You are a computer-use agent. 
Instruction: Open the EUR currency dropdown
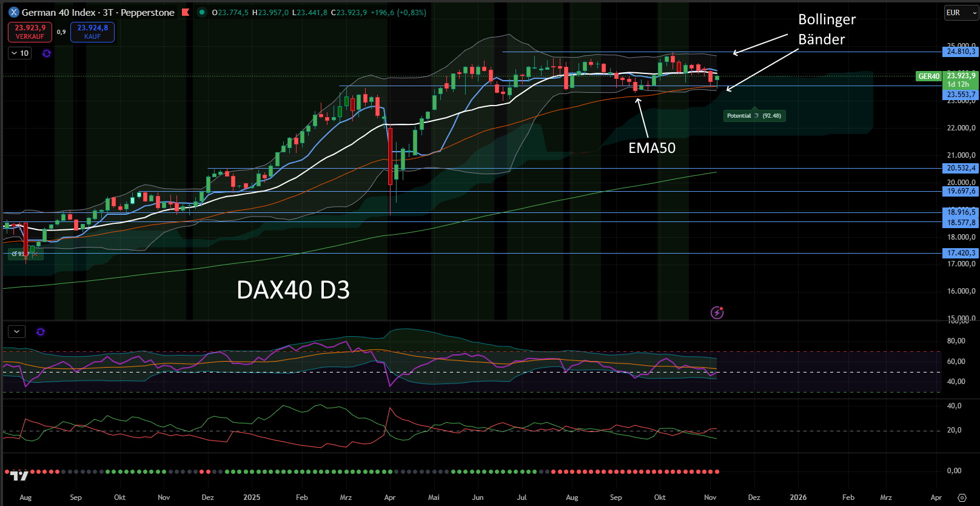click(x=961, y=13)
